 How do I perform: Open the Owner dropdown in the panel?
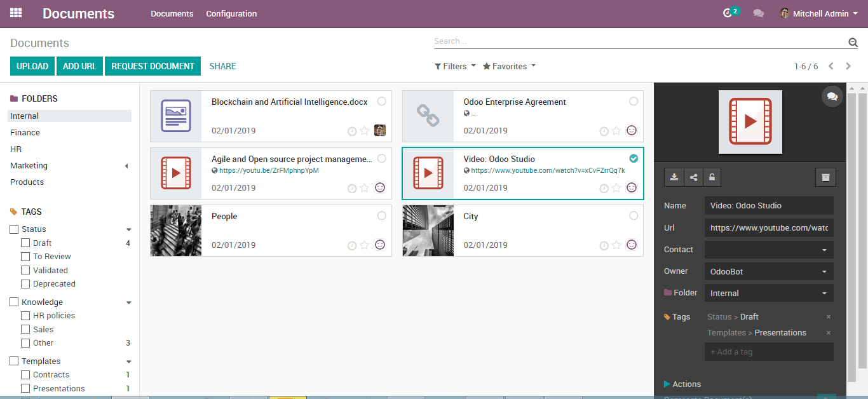(768, 271)
